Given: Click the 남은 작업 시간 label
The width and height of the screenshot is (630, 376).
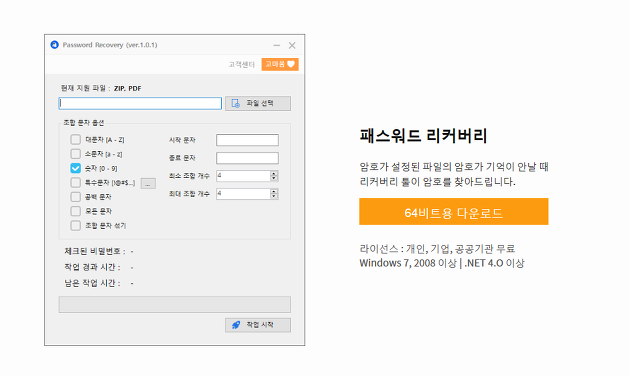Looking at the screenshot, I should click(92, 283).
